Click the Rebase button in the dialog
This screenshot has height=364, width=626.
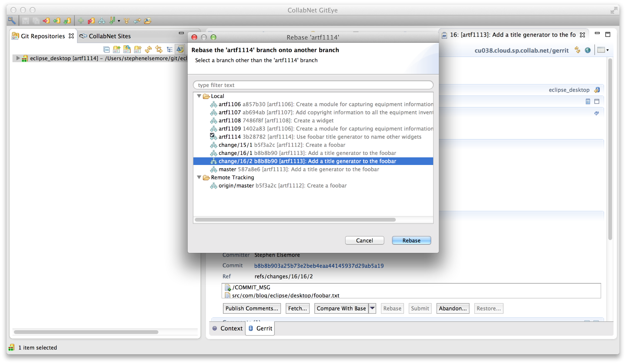coord(411,240)
